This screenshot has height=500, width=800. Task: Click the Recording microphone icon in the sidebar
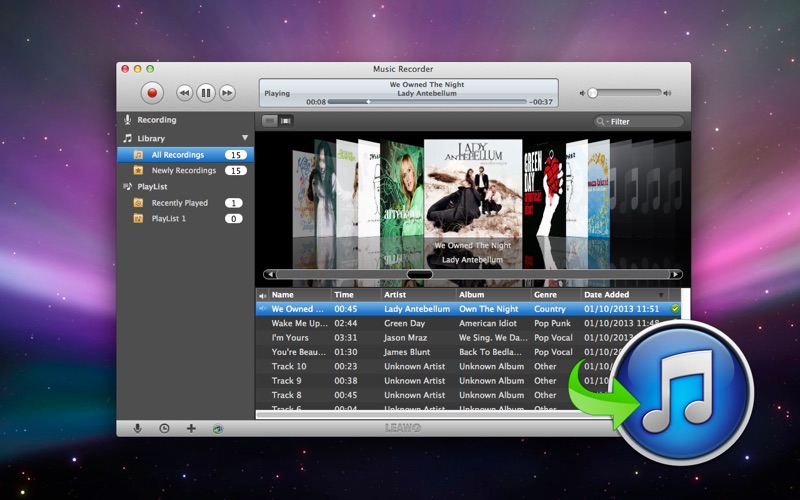point(128,120)
